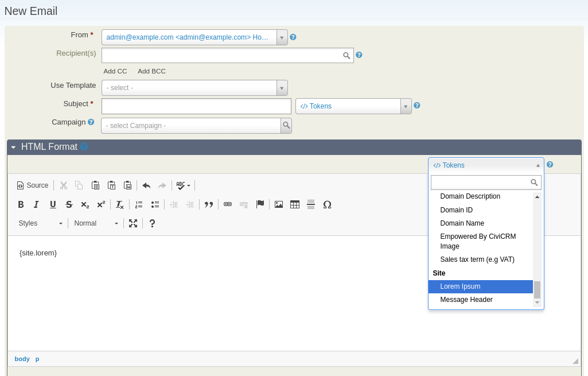Image resolution: width=588 pixels, height=376 pixels.
Task: Collapse the HTML Format section
Action: click(x=14, y=147)
